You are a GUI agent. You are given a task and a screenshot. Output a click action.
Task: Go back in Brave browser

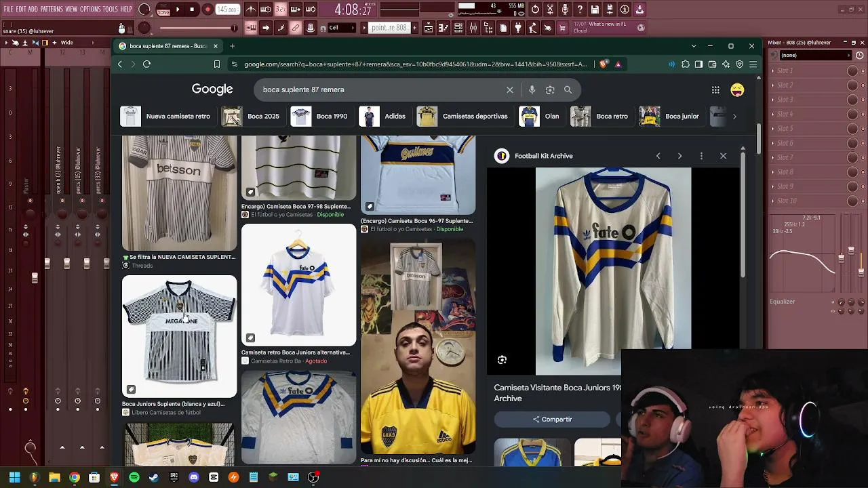[120, 64]
